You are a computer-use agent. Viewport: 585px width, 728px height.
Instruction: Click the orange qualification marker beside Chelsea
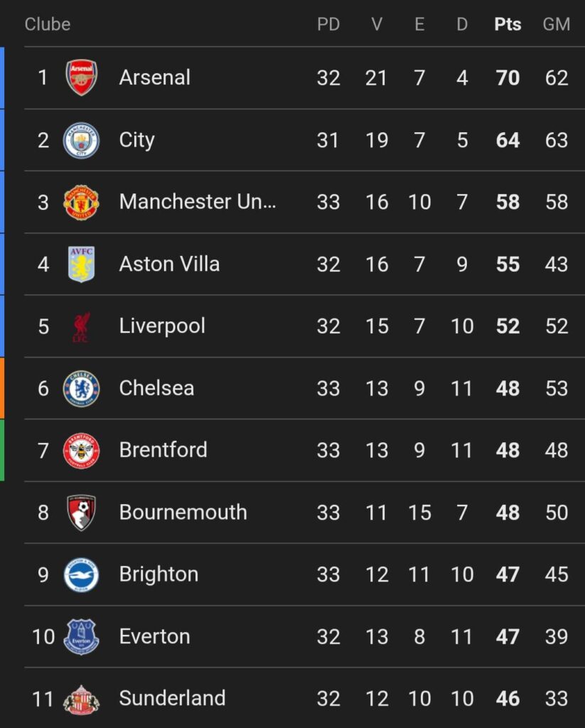tap(2, 388)
